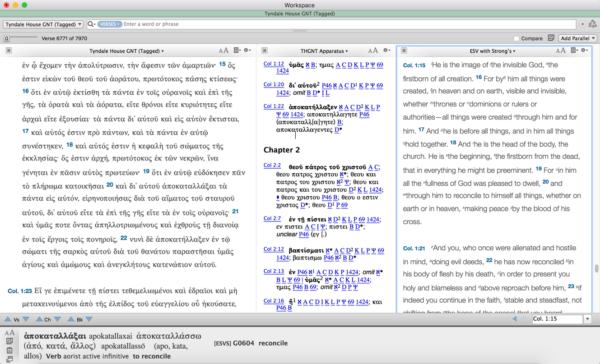Click the Col. 1:21 reference in the ESV pane
This screenshot has width=600, height=364.
pyautogui.click(x=414, y=248)
